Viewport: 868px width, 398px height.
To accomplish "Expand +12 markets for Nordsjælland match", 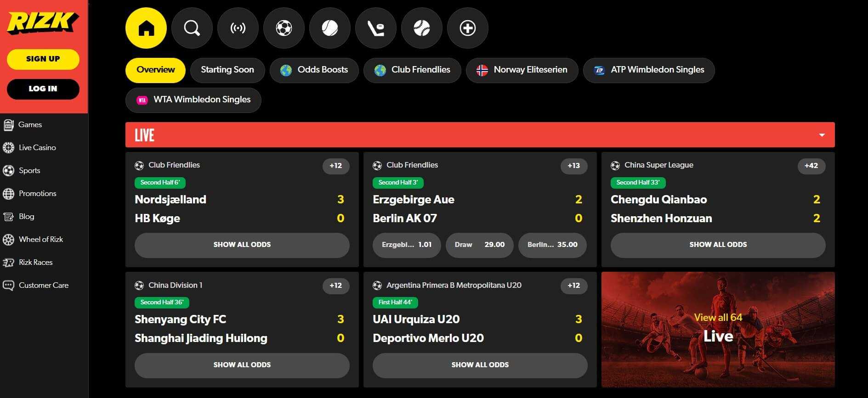I will click(x=336, y=166).
